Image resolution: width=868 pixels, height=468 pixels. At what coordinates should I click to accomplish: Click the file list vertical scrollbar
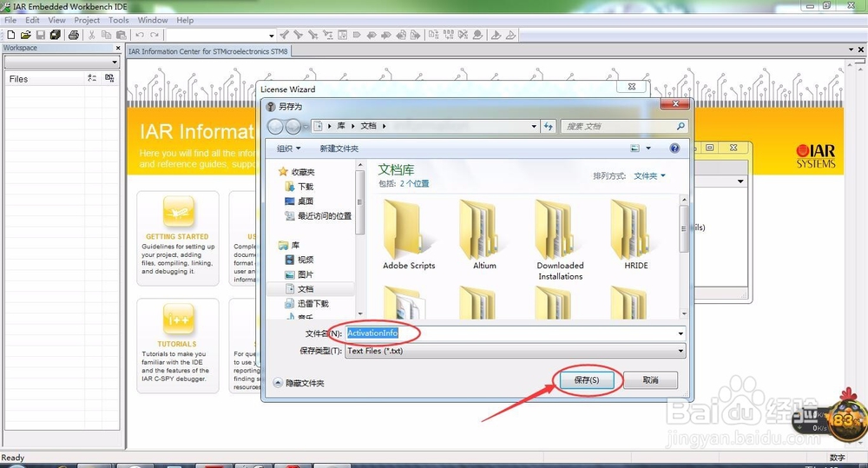click(684, 256)
